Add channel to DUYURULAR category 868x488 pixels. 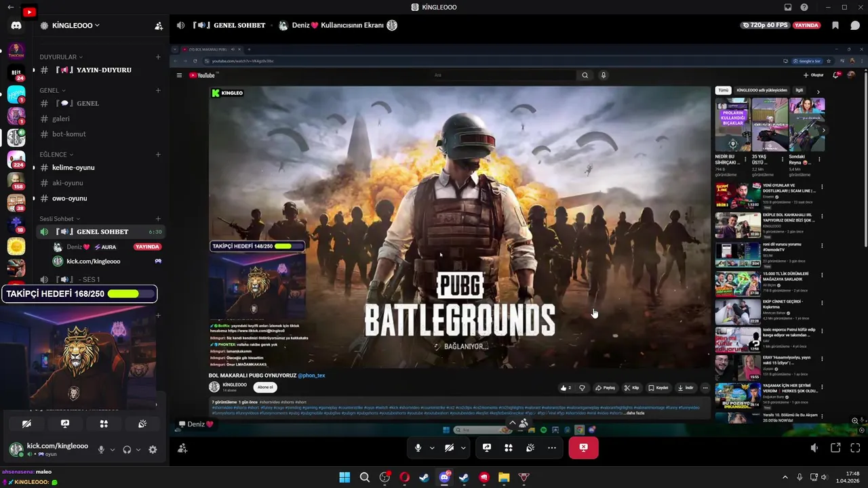pyautogui.click(x=158, y=57)
